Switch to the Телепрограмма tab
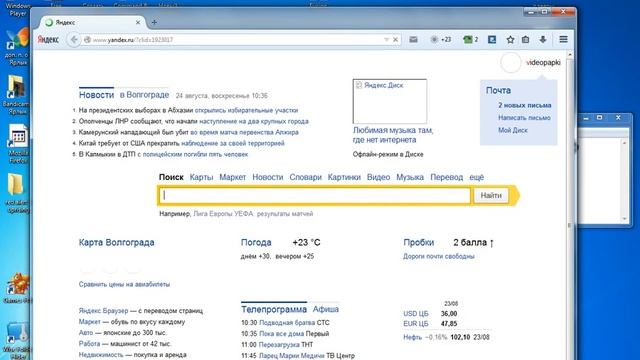This screenshot has width=640, height=360. click(x=274, y=309)
